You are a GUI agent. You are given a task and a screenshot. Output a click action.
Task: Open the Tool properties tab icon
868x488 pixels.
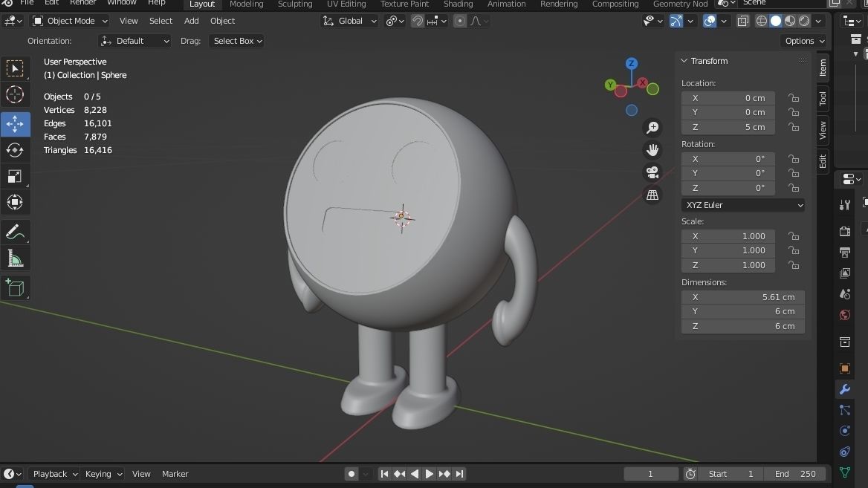point(845,205)
